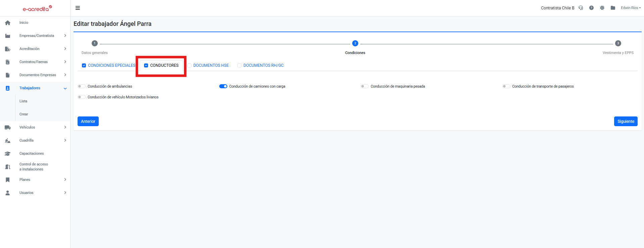This screenshot has width=644, height=248.
Task: Check the DOCUMENTOS RH/GC checkbox
Action: (x=239, y=65)
